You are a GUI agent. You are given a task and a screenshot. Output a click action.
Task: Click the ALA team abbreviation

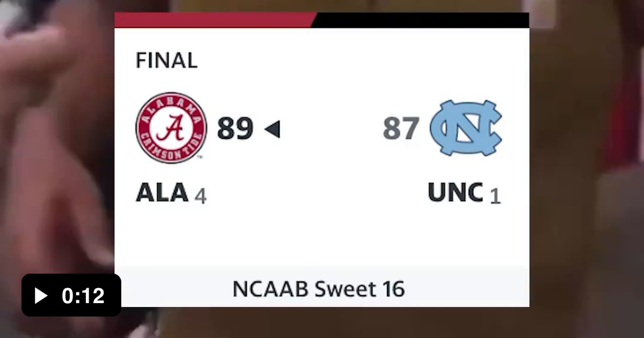click(x=163, y=193)
